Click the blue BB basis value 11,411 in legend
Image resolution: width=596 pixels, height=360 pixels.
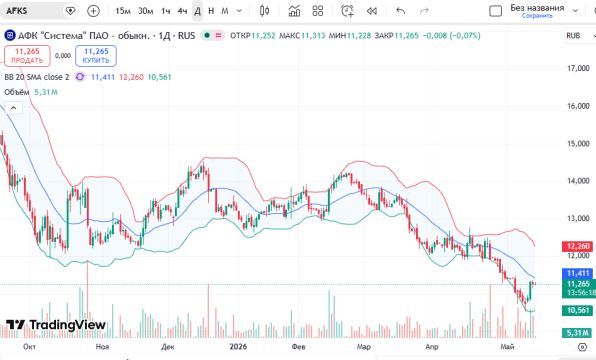[103, 77]
